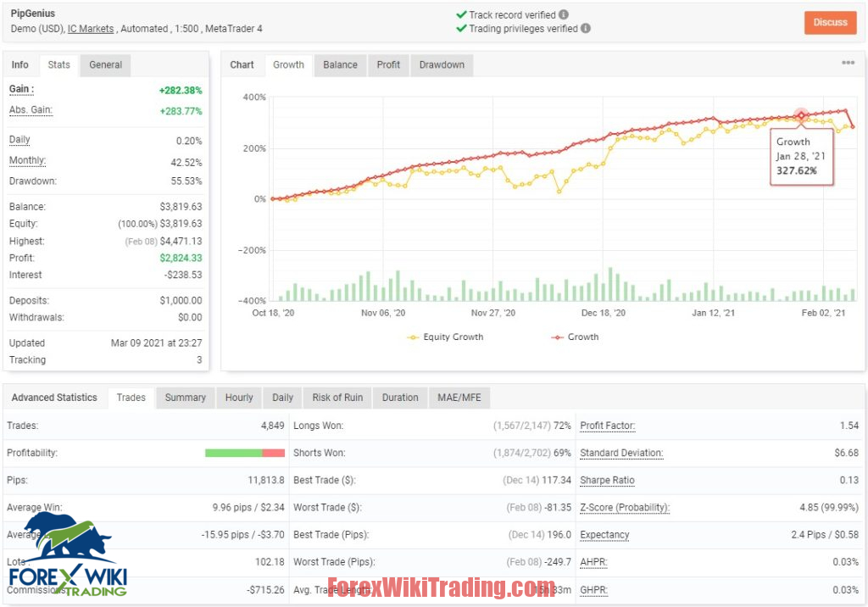868x607 pixels.
Task: Click the Best Trade ($) 117.34 value
Action: (x=556, y=480)
